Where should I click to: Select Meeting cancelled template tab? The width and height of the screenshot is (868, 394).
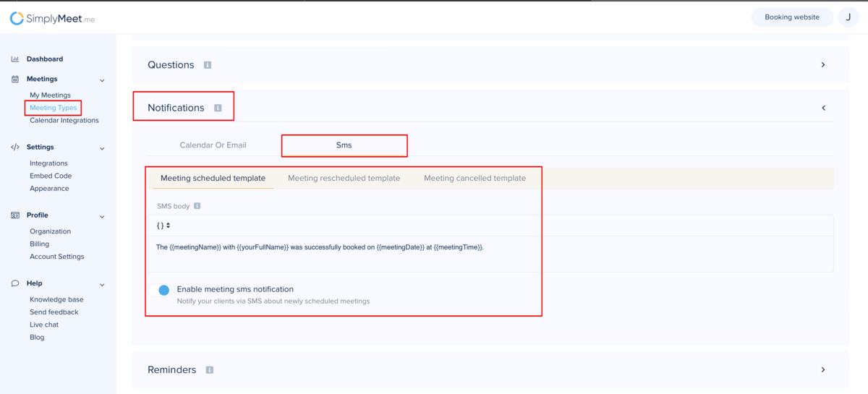click(475, 178)
